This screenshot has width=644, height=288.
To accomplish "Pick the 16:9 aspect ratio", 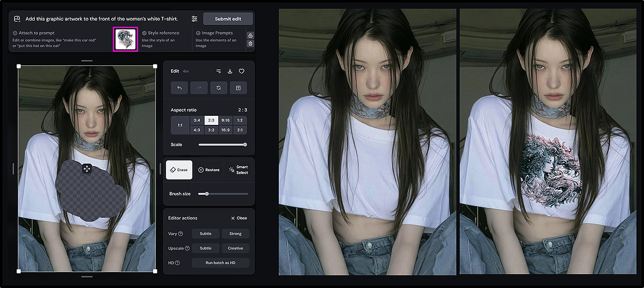I will point(225,130).
